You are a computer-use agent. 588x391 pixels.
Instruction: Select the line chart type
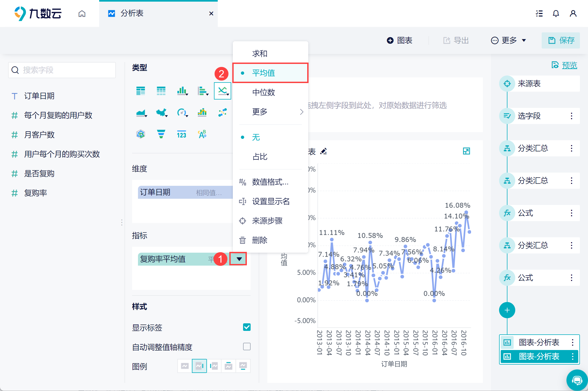[223, 91]
